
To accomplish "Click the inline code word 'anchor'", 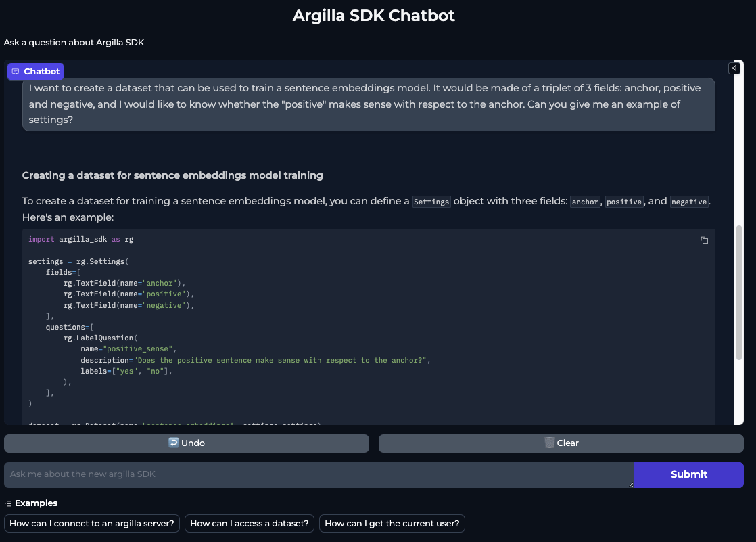I will coord(585,202).
